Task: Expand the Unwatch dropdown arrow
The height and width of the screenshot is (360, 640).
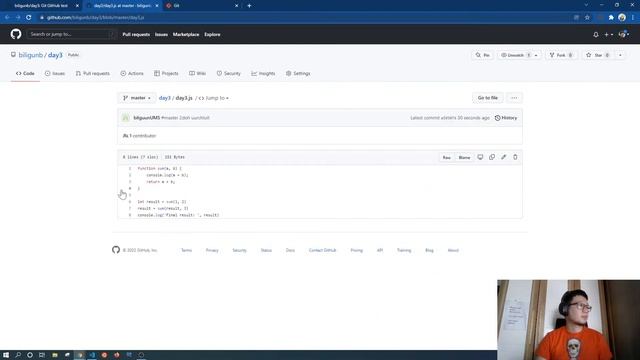Action: click(536, 55)
